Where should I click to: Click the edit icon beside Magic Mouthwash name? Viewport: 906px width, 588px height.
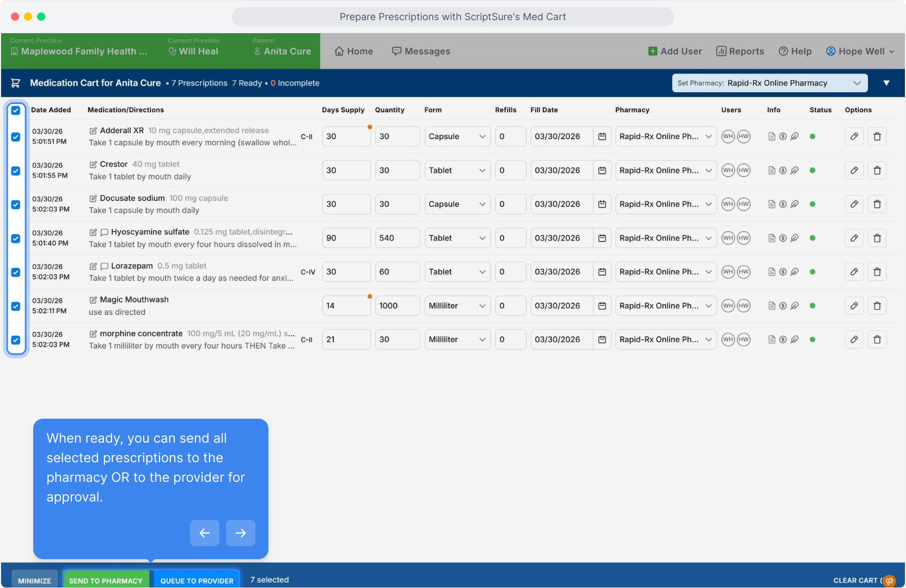[93, 300]
